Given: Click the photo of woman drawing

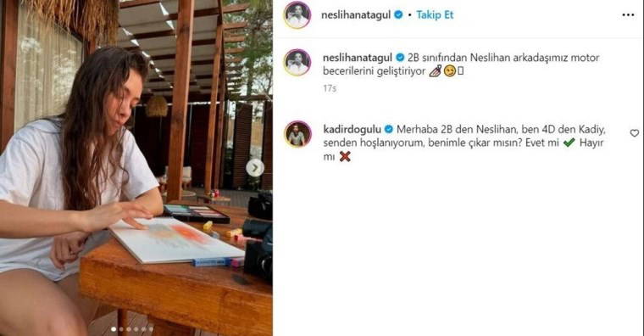Looking at the screenshot, I should tap(136, 168).
